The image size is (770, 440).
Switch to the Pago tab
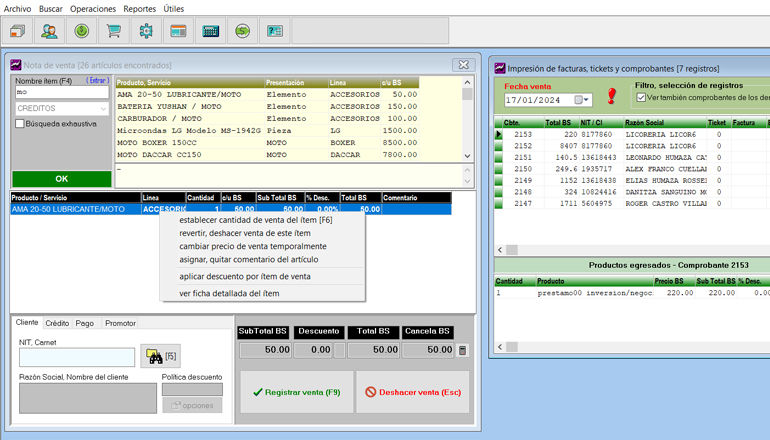[85, 323]
